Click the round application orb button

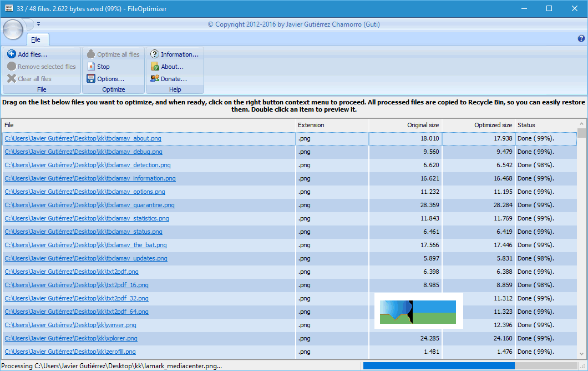click(13, 29)
